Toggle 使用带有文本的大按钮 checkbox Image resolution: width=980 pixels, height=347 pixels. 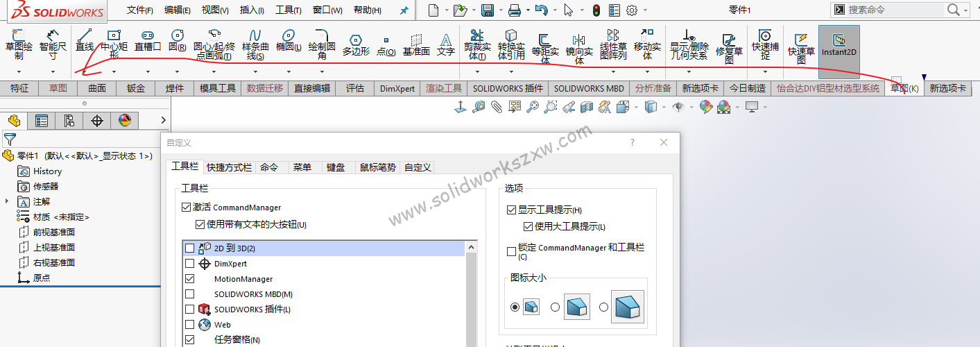pos(200,225)
